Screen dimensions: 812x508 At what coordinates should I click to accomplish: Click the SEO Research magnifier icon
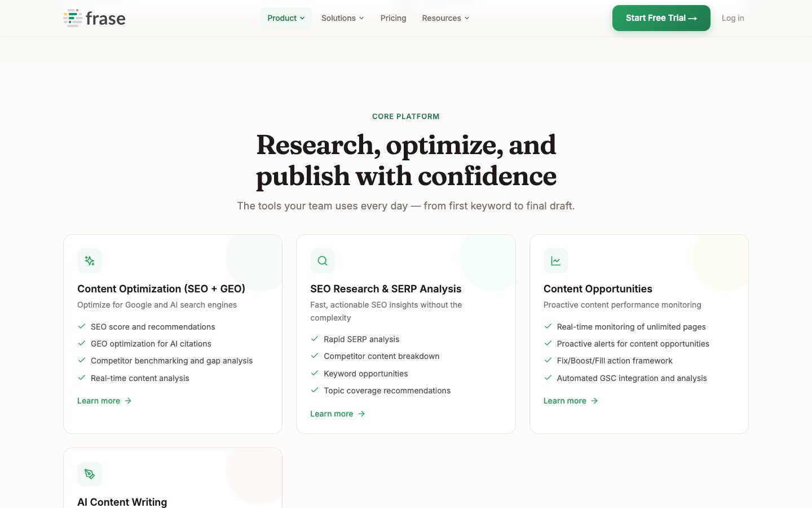coord(323,261)
